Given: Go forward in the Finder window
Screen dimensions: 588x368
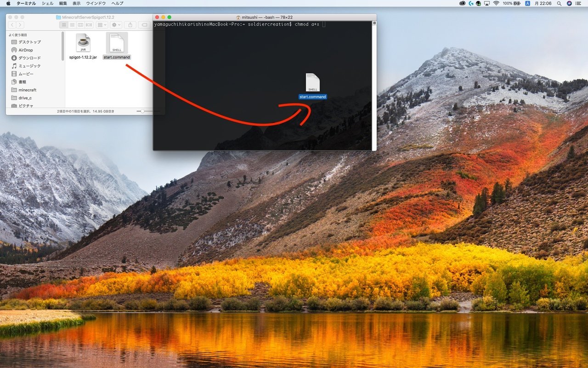Looking at the screenshot, I should (20, 25).
